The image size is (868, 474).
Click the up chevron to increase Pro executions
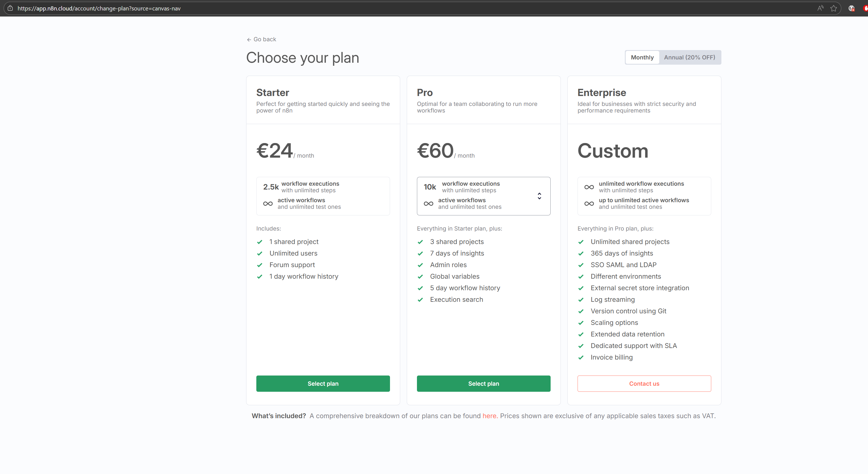click(x=539, y=193)
